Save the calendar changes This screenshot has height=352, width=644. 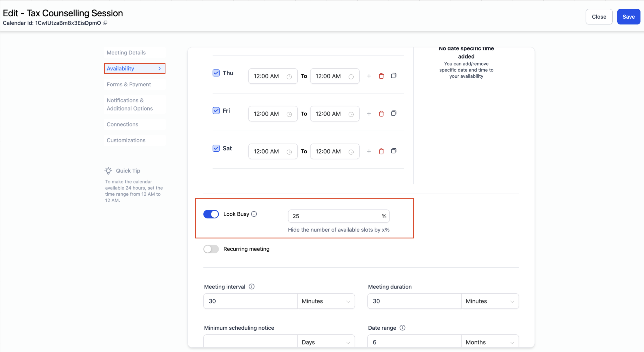coord(628,17)
